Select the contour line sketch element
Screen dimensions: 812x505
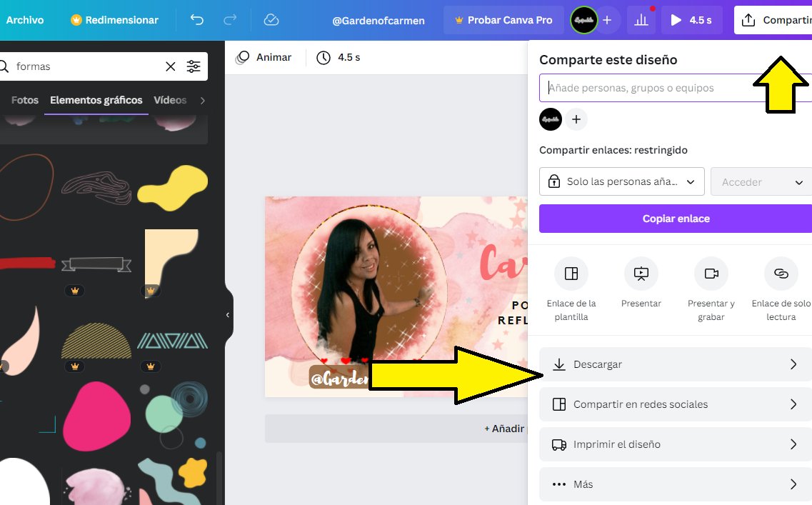(x=96, y=187)
